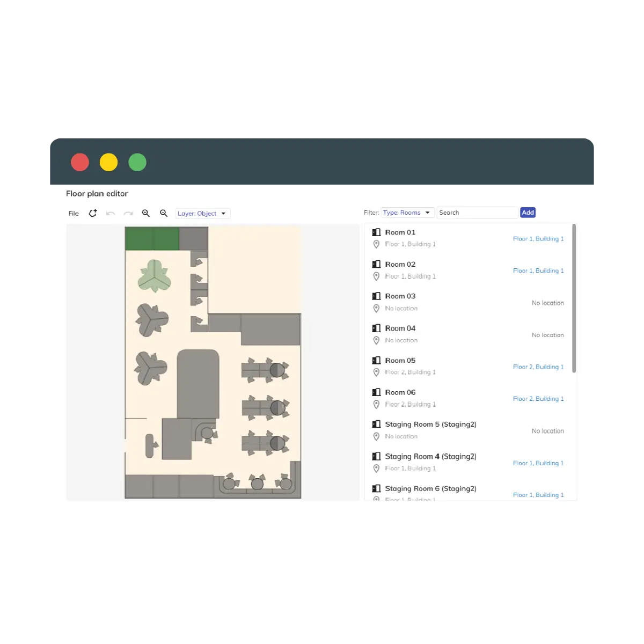
Task: Click the green room area on floor plan
Action: click(152, 238)
